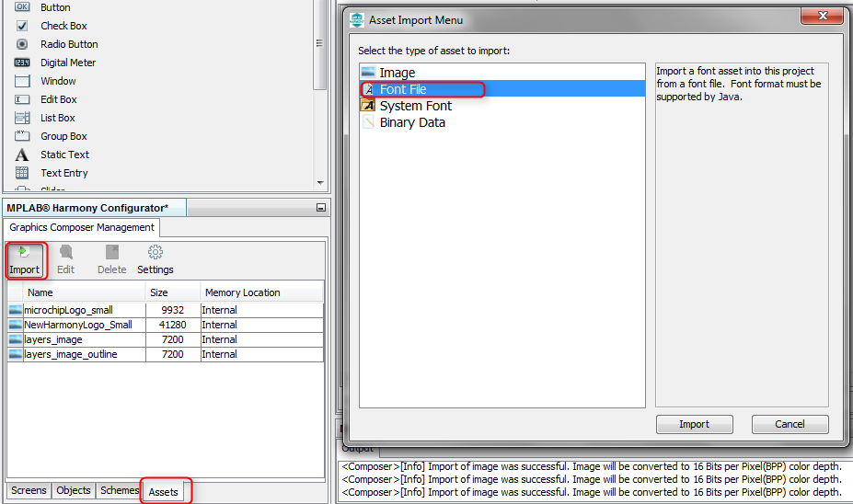
Task: Click the Import icon in asset toolbar
Action: coord(24,252)
